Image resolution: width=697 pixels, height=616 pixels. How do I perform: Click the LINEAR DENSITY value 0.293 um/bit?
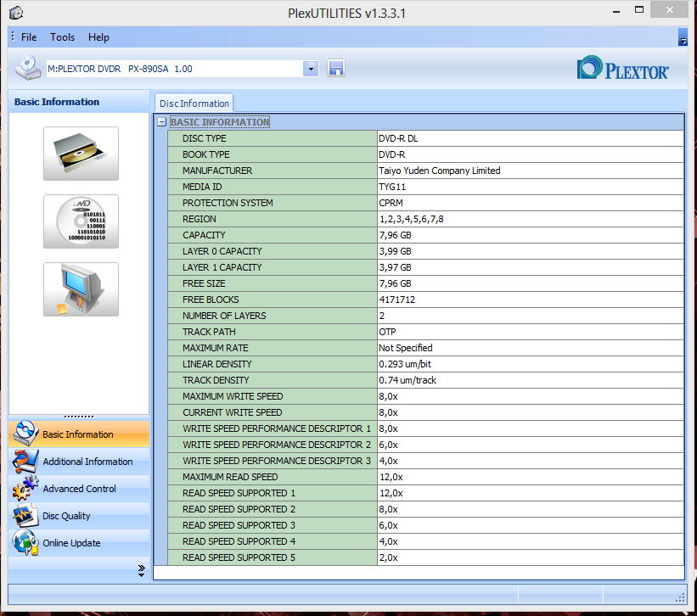tap(405, 364)
